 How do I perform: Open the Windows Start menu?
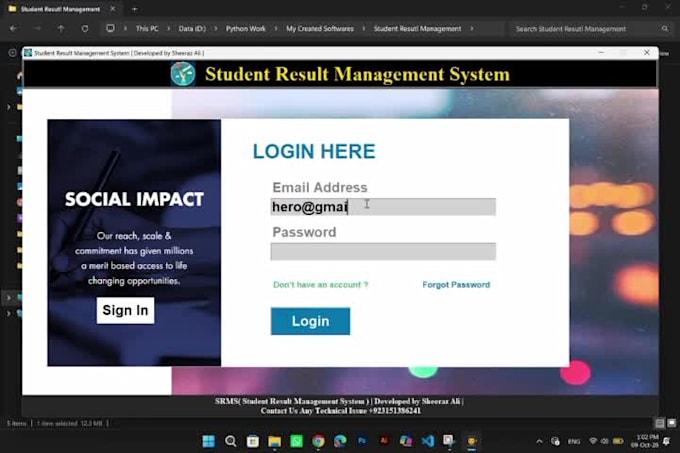tap(209, 441)
